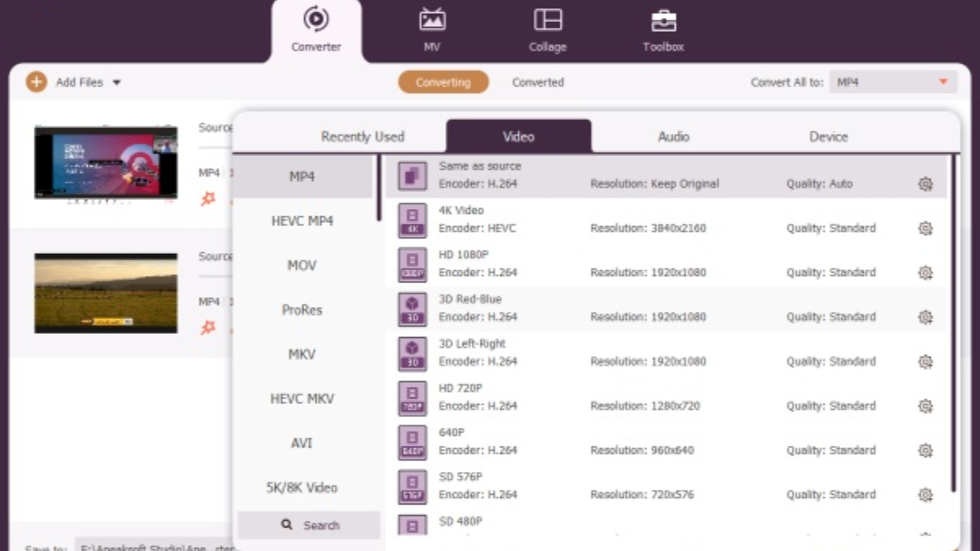Screen dimensions: 980x551
Task: Select MP4 in the format list
Action: 302,176
